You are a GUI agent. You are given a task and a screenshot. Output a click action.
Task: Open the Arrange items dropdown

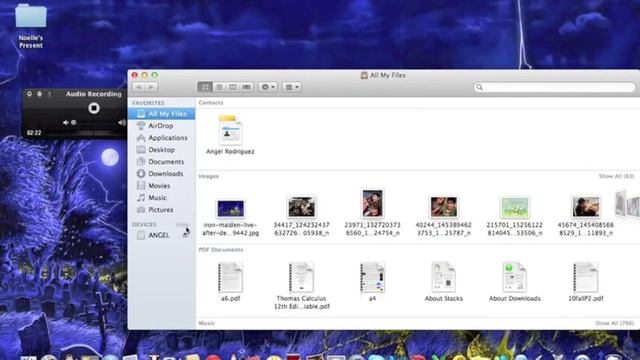(x=292, y=87)
